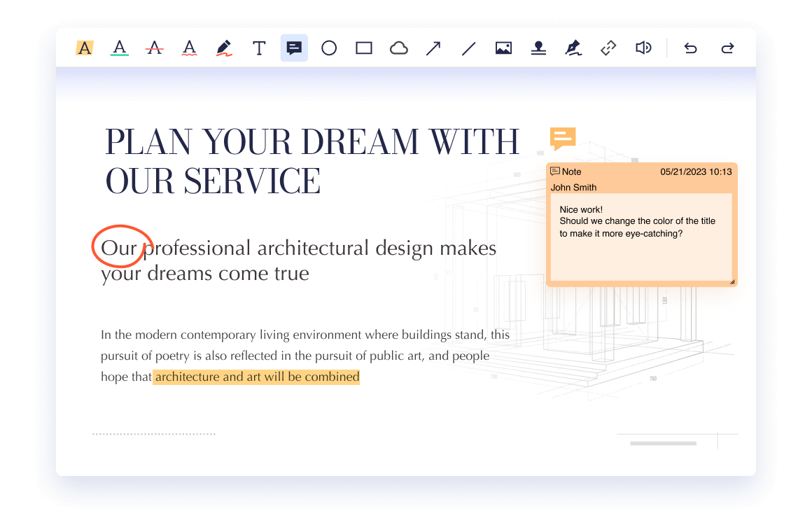The height and width of the screenshot is (518, 812).
Task: Click the paragraph line starting 'In the modern contemporary'
Action: [x=305, y=335]
